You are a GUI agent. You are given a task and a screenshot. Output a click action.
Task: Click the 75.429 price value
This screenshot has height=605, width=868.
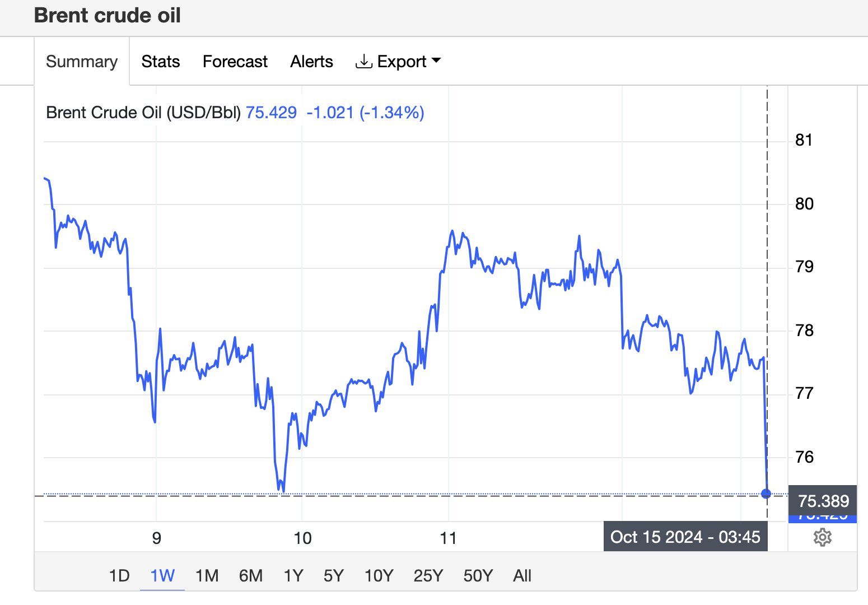(x=272, y=113)
